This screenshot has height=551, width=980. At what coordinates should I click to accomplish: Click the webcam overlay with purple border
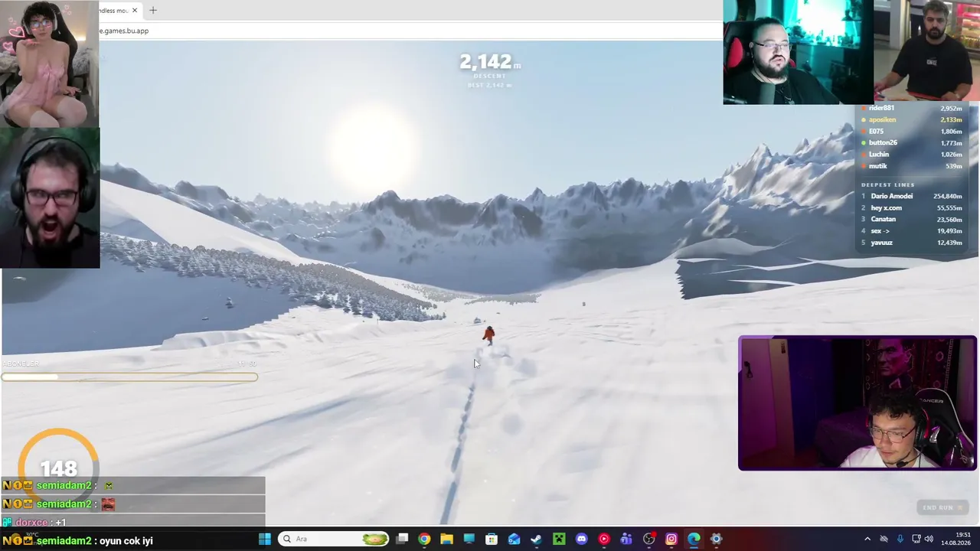(x=857, y=403)
